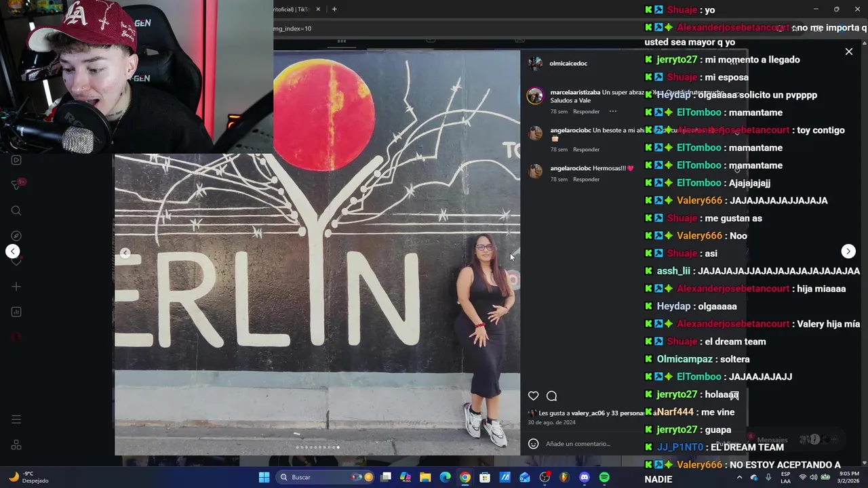Click post date '30 de ago. de 2024'
Image resolution: width=868 pixels, height=488 pixels.
(x=551, y=422)
